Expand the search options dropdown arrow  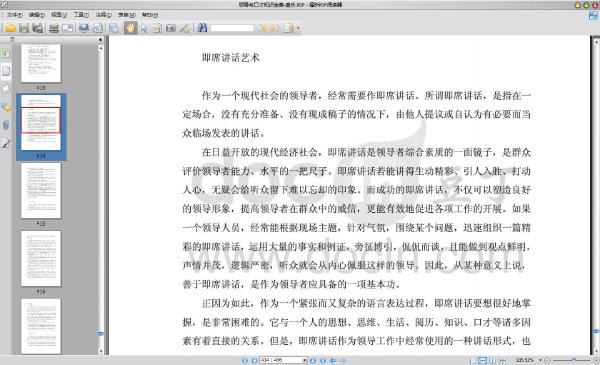298,28
